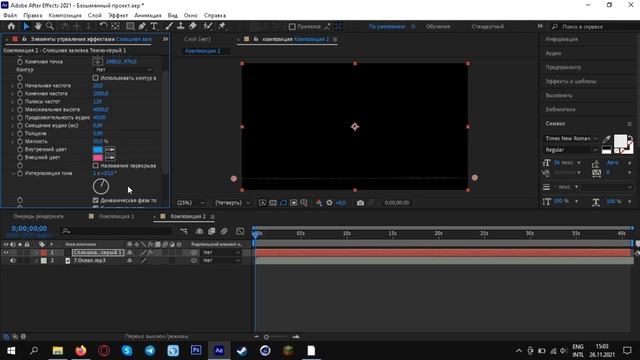The width and height of the screenshot is (640, 360).
Task: Select the Roto Brush tool
Action: coord(208,26)
